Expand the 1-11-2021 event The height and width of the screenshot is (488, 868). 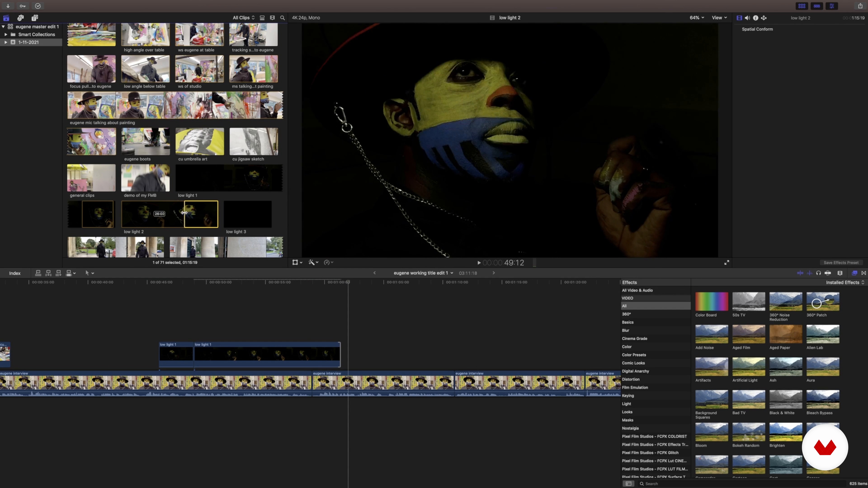click(x=6, y=42)
